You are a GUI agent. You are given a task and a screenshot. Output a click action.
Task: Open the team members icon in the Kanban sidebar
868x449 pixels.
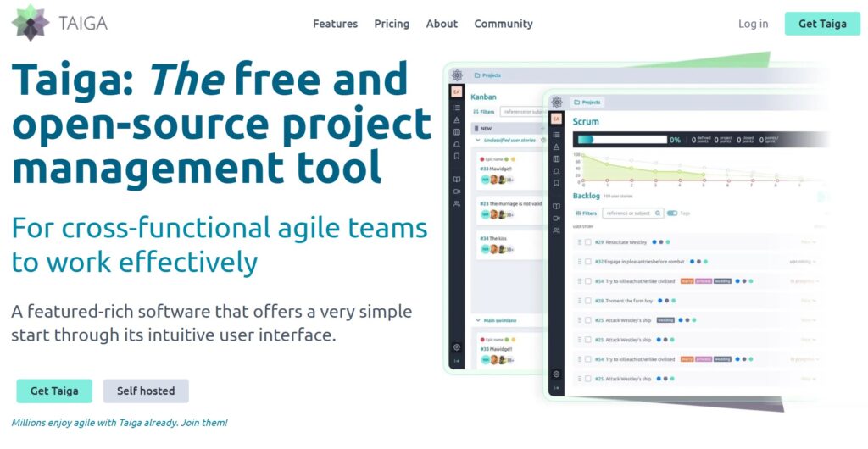click(x=457, y=203)
